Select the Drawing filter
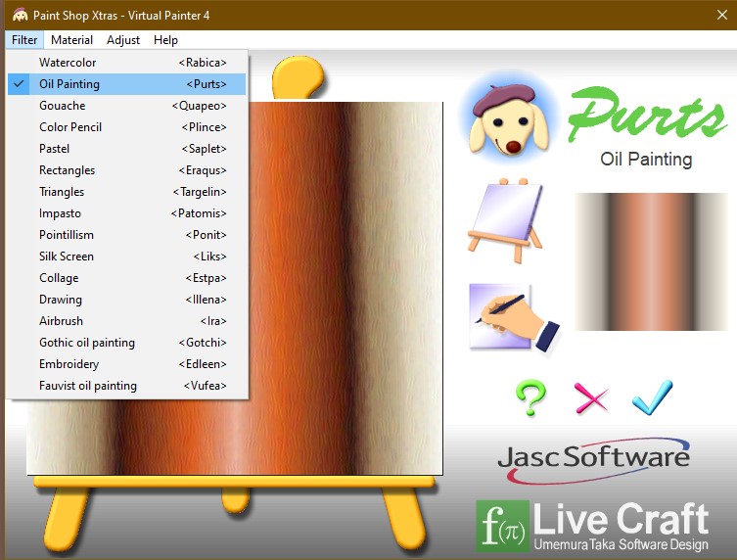Image resolution: width=737 pixels, height=560 pixels. [127, 300]
